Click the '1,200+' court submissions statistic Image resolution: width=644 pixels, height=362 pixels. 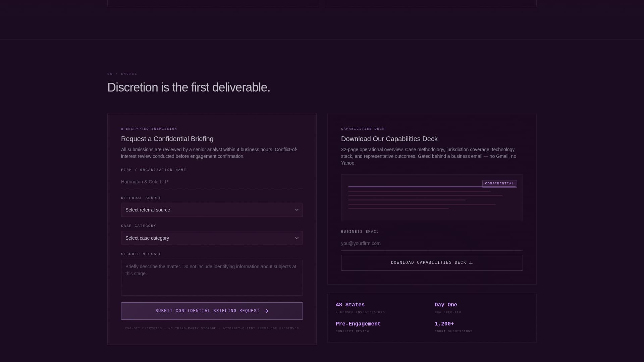(444, 324)
